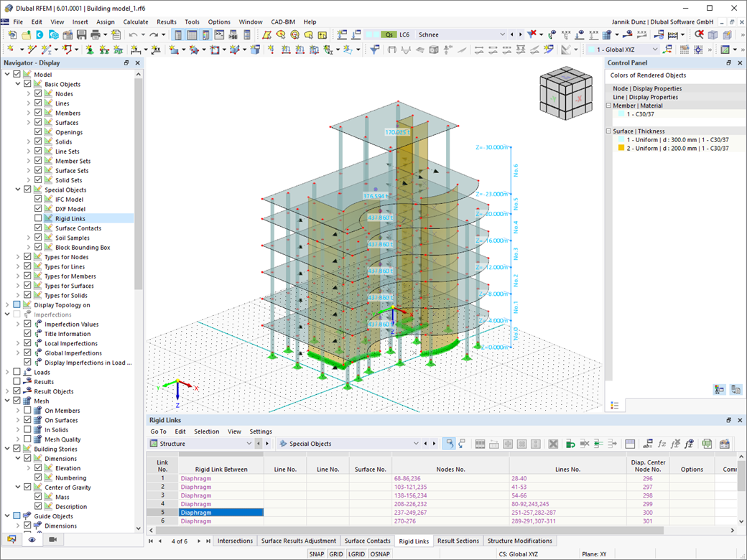Switch to the Result Sections tab

pyautogui.click(x=458, y=541)
